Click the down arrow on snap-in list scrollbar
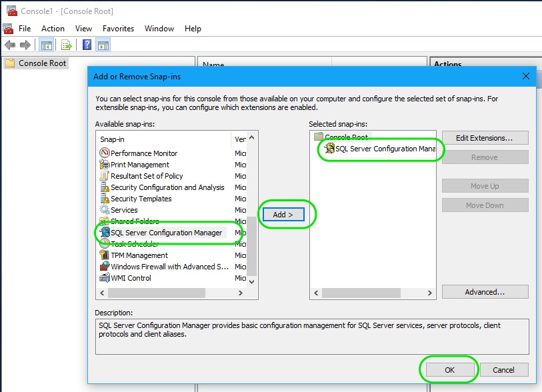Viewport: 542px width, 392px height. point(251,281)
